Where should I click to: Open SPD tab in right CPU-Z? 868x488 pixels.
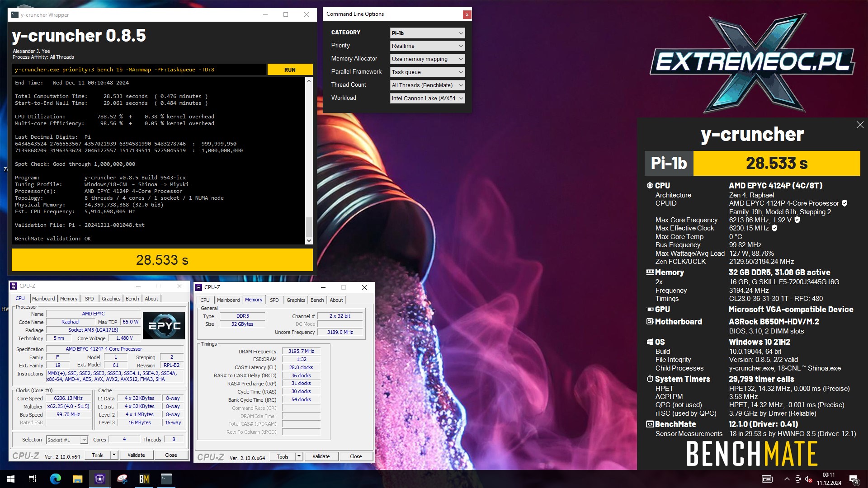[x=274, y=300]
